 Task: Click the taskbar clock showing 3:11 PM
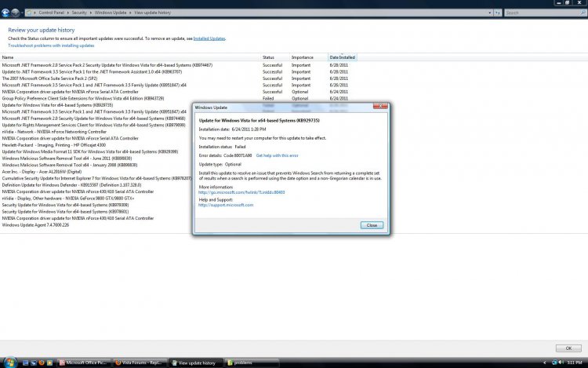click(575, 363)
